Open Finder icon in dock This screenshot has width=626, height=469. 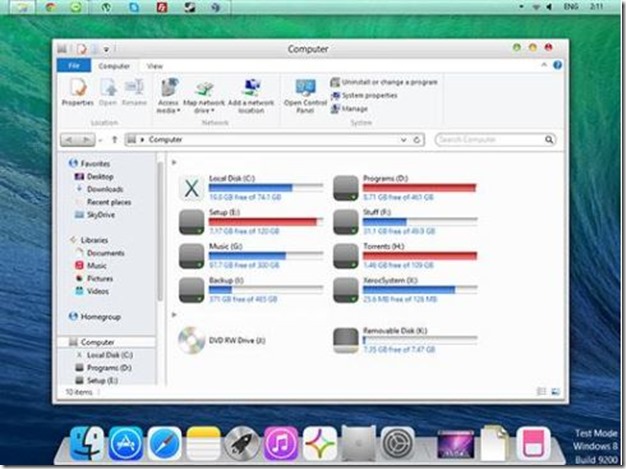(x=87, y=443)
